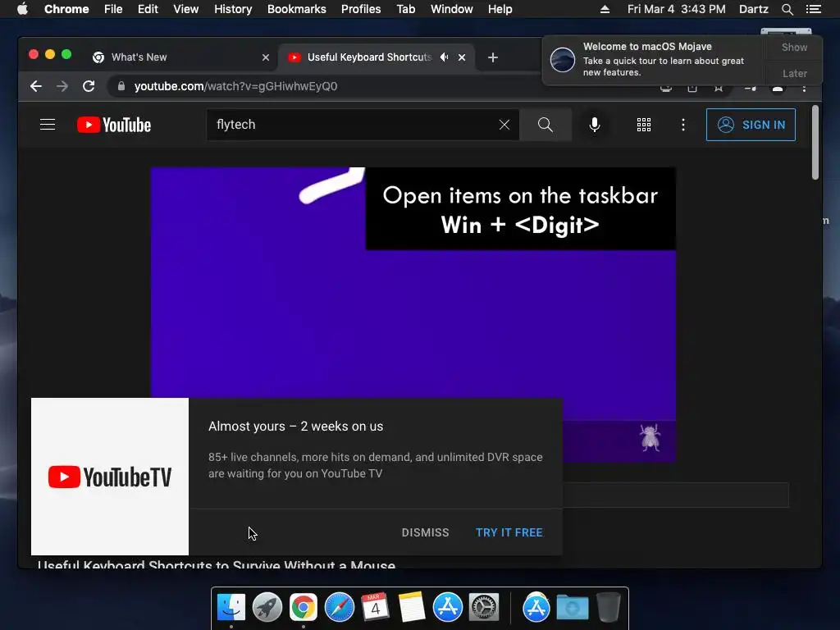Open the View menu
Image resolution: width=840 pixels, height=630 pixels.
(186, 9)
